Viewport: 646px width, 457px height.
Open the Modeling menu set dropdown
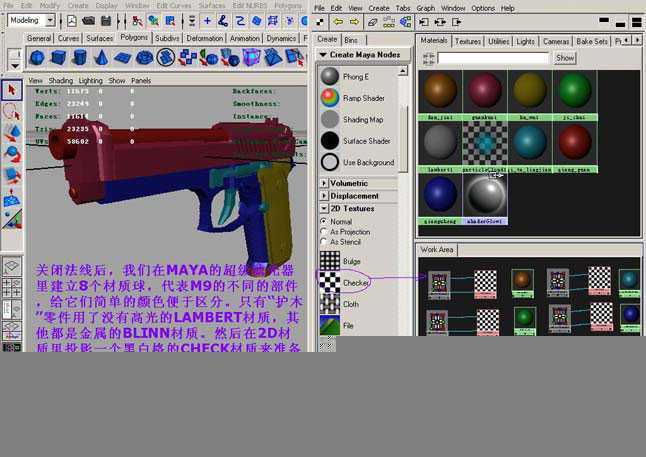50,20
